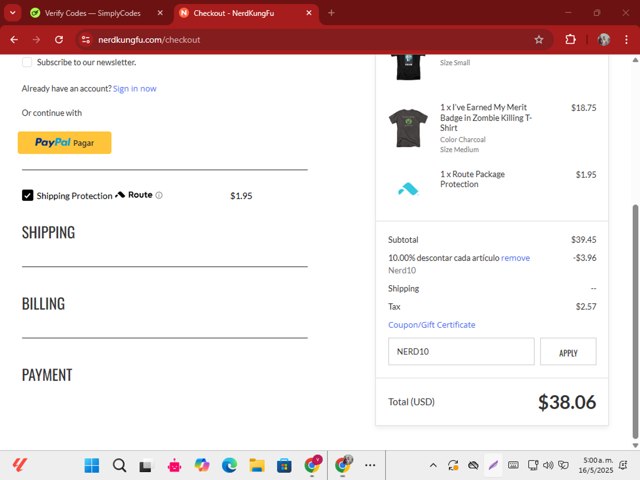The height and width of the screenshot is (480, 640).
Task: Click the Route Package Protection icon
Action: coord(408,189)
